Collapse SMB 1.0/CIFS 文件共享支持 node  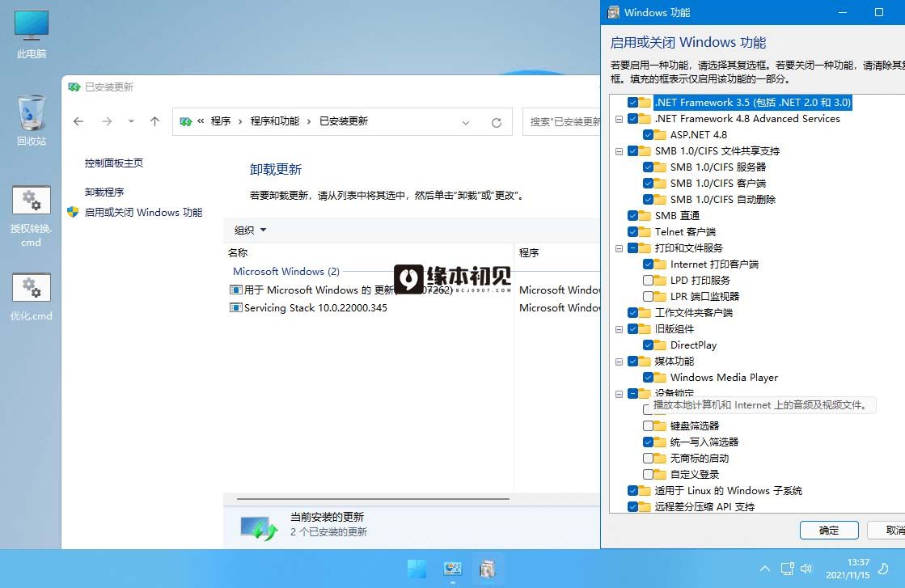tap(619, 152)
